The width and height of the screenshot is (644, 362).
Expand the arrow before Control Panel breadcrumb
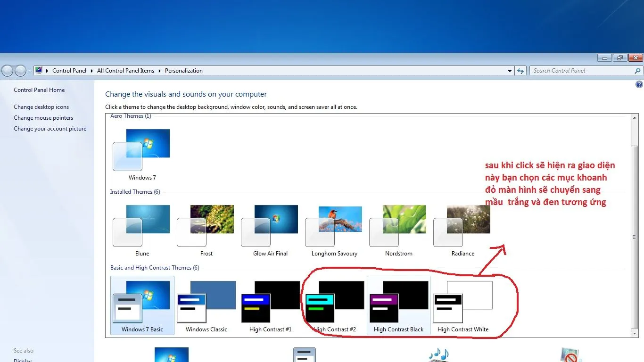point(47,71)
